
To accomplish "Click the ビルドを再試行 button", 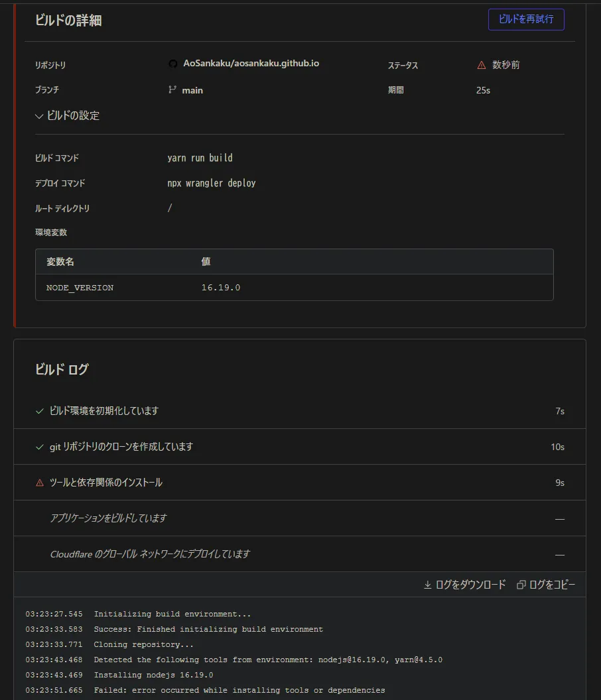I will 526,19.
